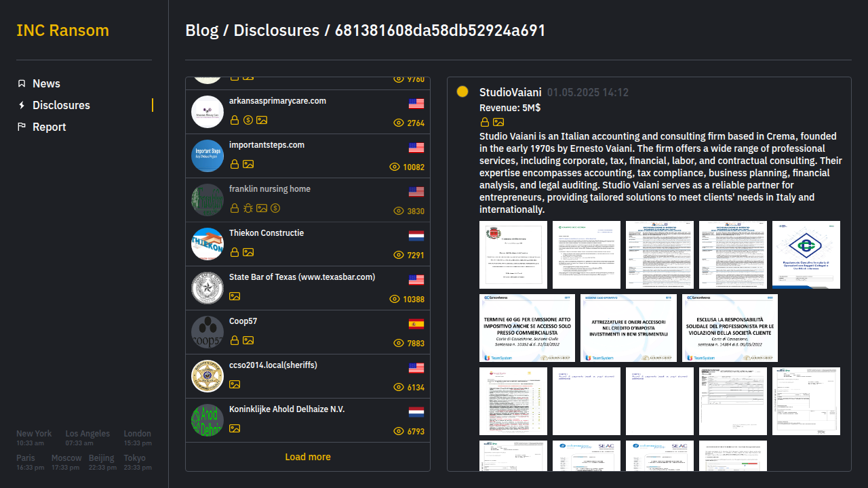Screen dimensions: 868x488
Task: Open Koninklijke Ahold Delhaize N.V. entry
Action: point(308,420)
